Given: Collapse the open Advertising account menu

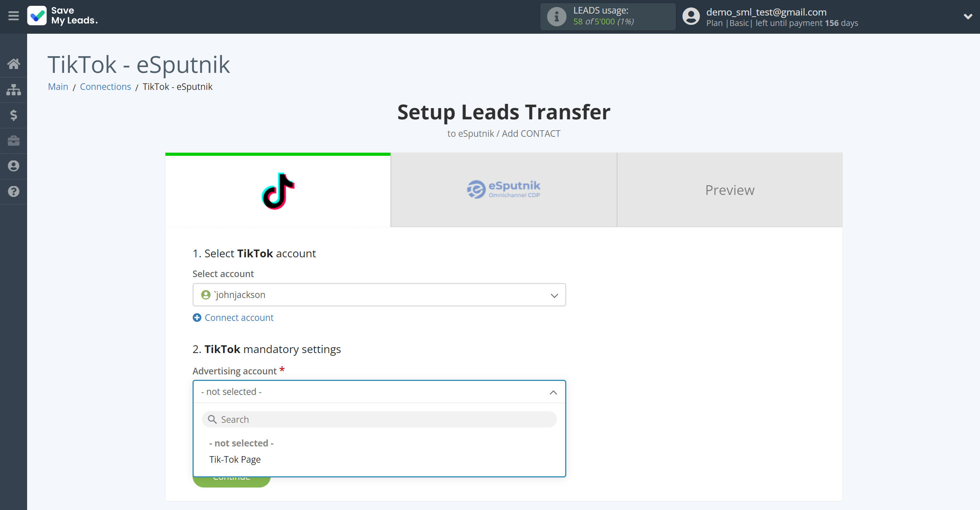Looking at the screenshot, I should coord(554,392).
